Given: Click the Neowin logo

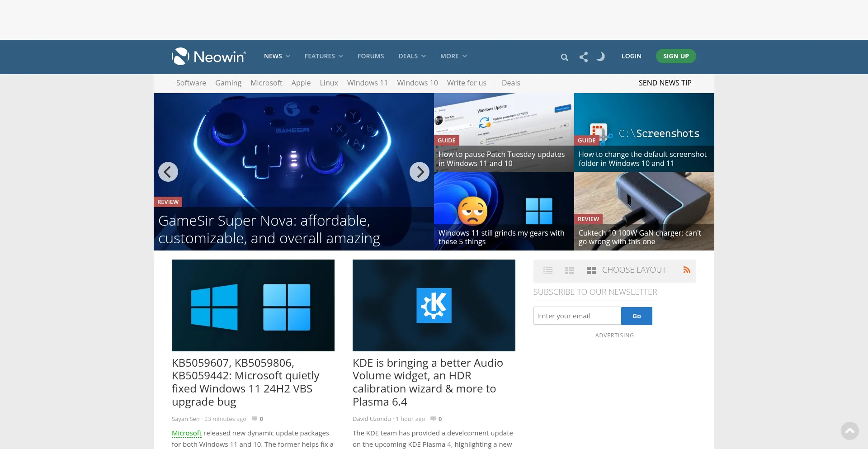Looking at the screenshot, I should (208, 56).
